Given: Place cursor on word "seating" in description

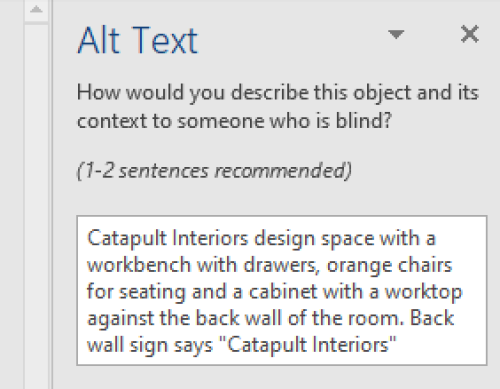Looking at the screenshot, I should coord(152,292).
